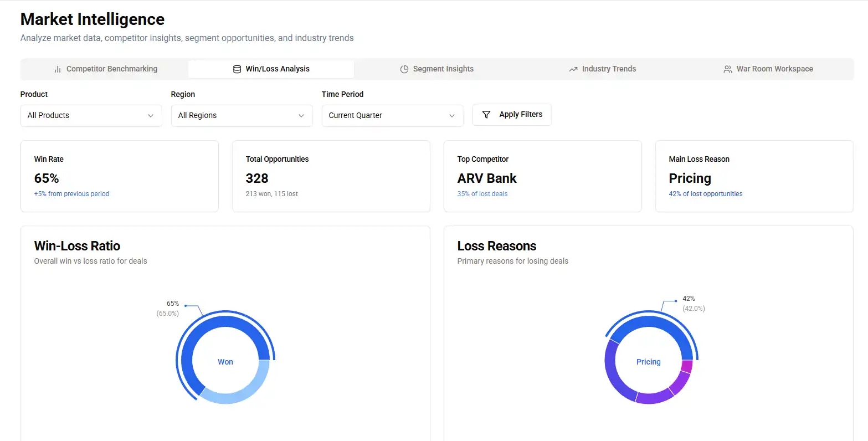Select the light blue lost segment of Win-Loss donut
The image size is (868, 441).
pyautogui.click(x=244, y=391)
